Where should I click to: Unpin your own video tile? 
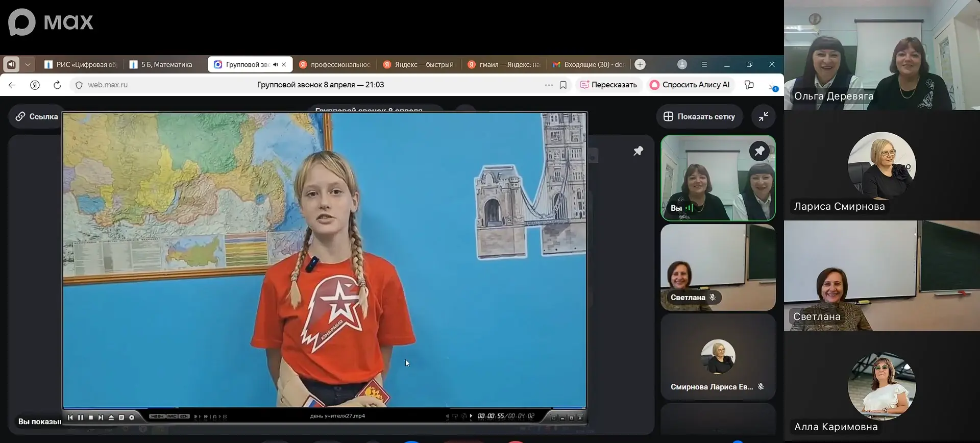click(x=759, y=151)
